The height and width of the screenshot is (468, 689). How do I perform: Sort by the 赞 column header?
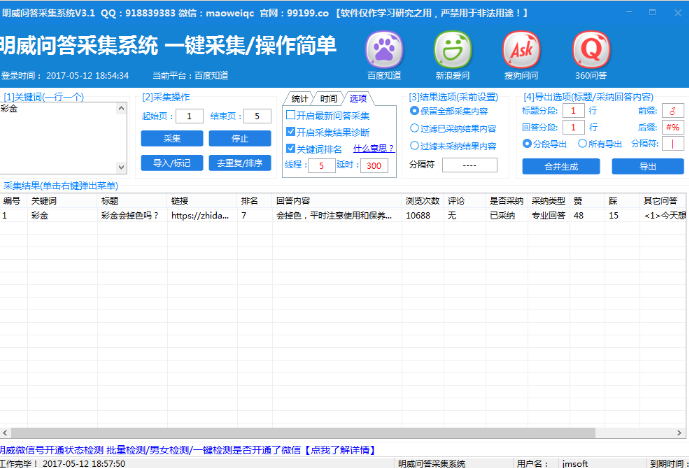[x=587, y=201]
